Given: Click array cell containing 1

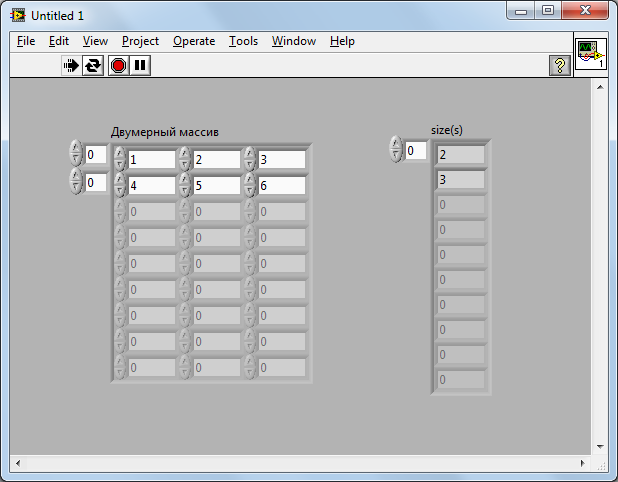Looking at the screenshot, I should pos(152,160).
